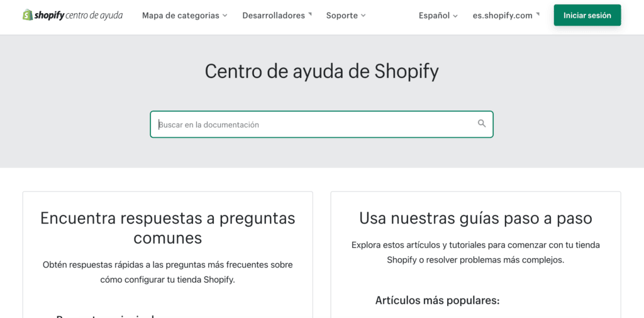Open the Desarrolladores menu
Image resolution: width=644 pixels, height=318 pixels.
(x=277, y=16)
